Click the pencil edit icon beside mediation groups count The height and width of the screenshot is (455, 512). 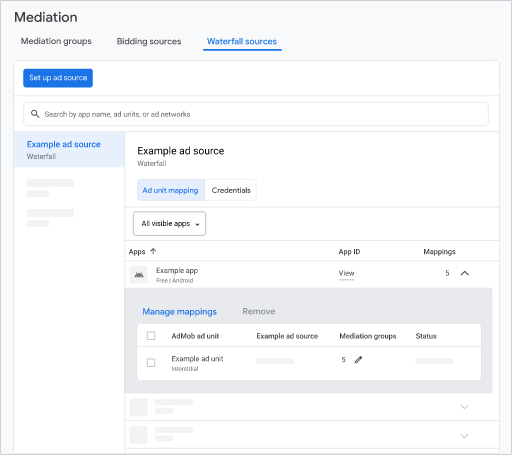(x=358, y=360)
